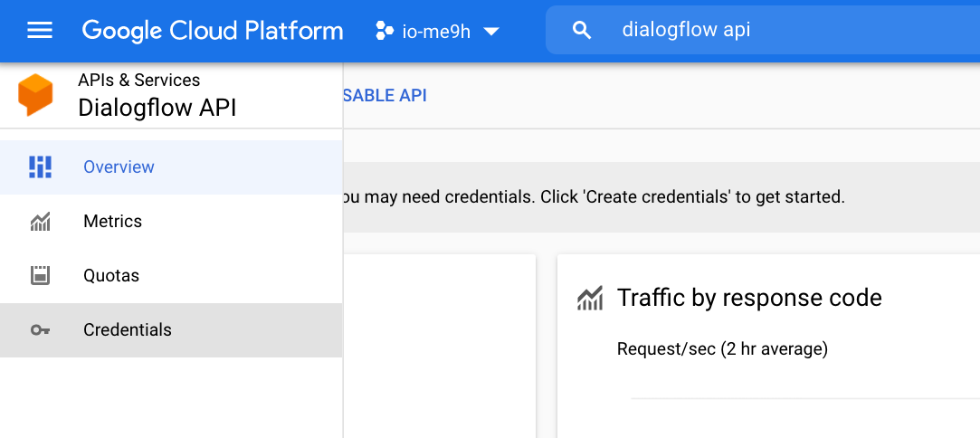
Task: Click the Credentials key icon
Action: [40, 330]
